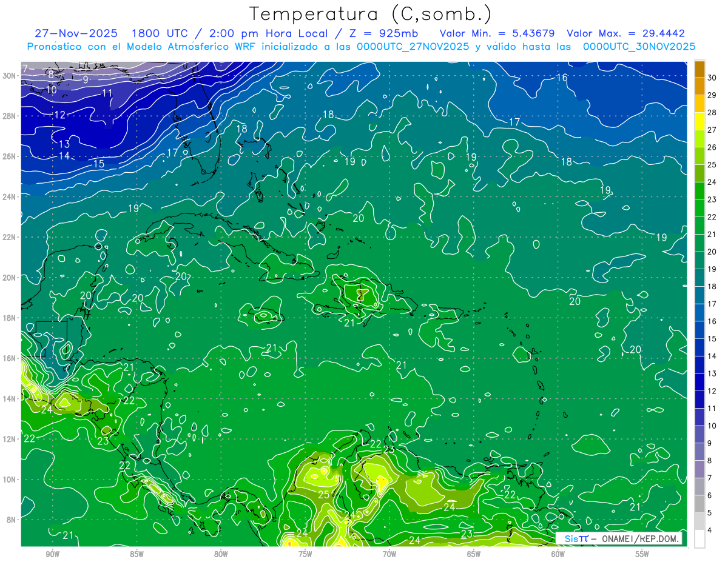Click the color bar scale label '30'
Image resolution: width=728 pixels, height=562 pixels.
712,78
